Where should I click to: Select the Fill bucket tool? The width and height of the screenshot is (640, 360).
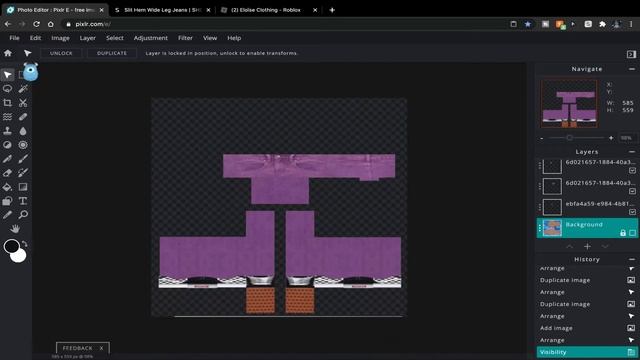pyautogui.click(x=7, y=187)
